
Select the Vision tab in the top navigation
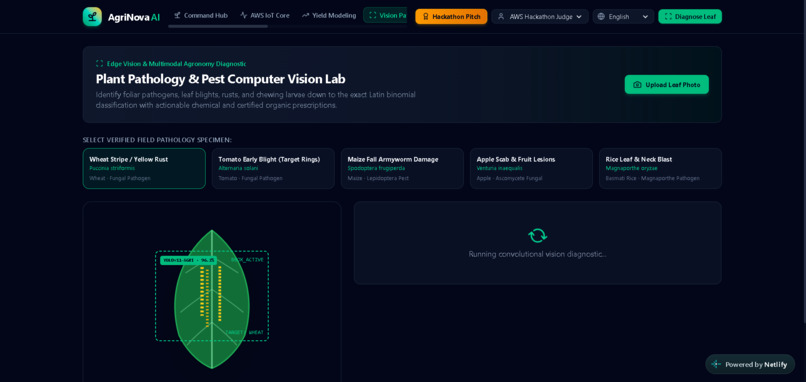tap(385, 15)
